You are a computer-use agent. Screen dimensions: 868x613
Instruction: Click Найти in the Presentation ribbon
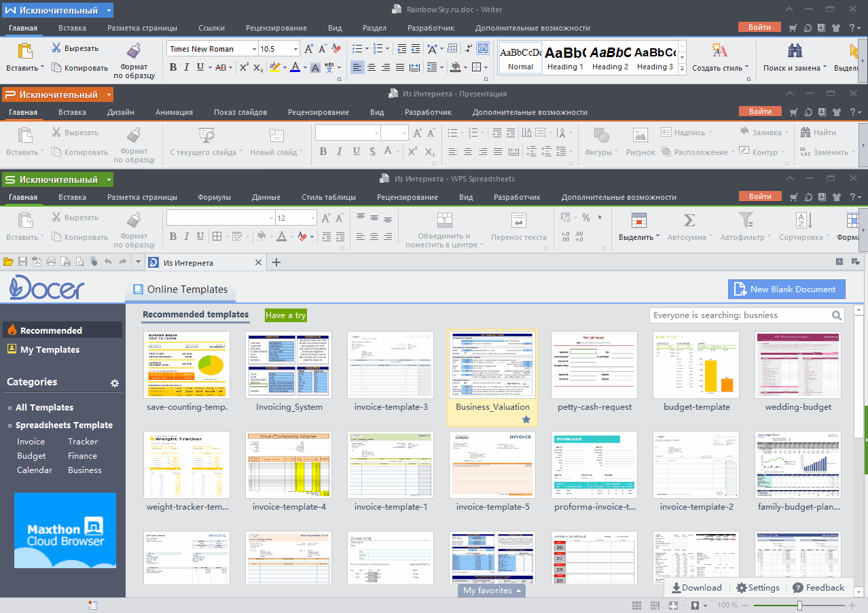click(818, 133)
